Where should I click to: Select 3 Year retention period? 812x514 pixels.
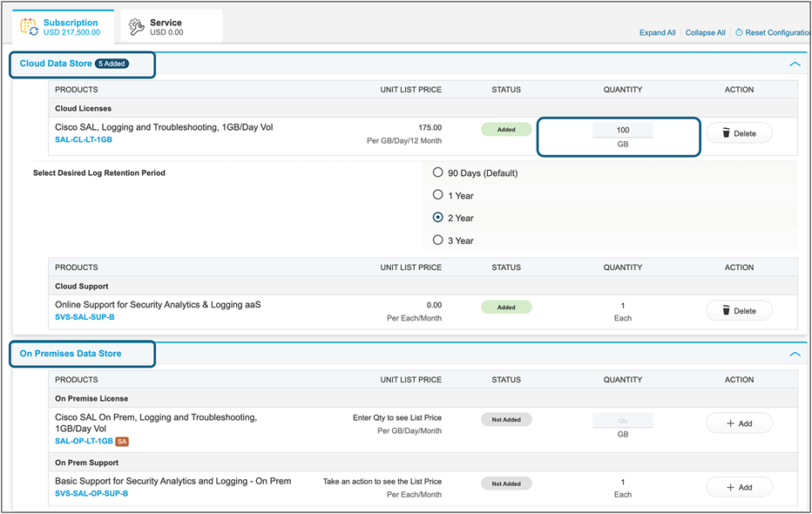tap(438, 240)
